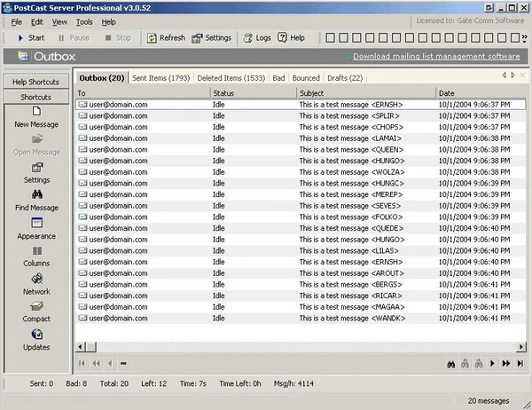Select the Outbox (20) tab
This screenshot has width=532, height=410.
pyautogui.click(x=102, y=78)
